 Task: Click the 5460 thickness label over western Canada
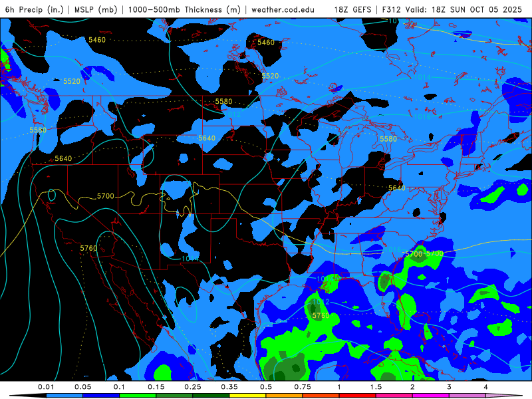click(97, 40)
